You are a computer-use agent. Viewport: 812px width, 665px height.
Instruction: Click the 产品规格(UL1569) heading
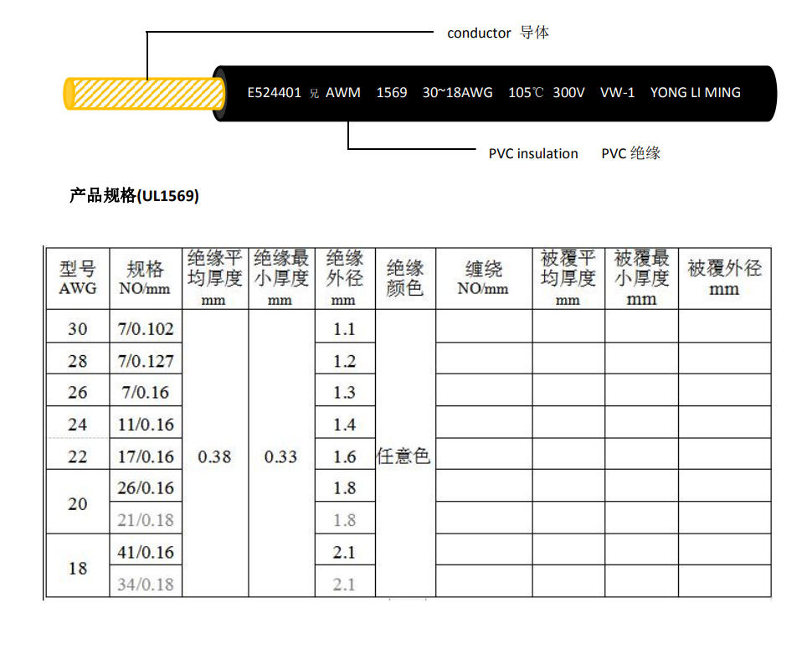134,196
